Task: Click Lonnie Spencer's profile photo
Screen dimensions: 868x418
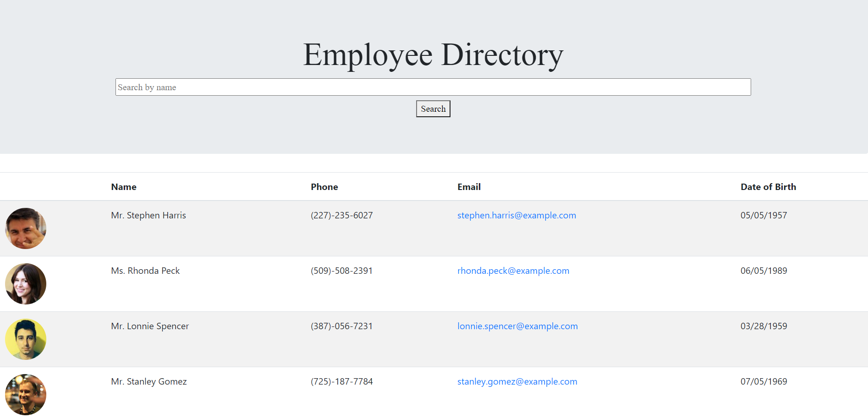Action: [26, 339]
